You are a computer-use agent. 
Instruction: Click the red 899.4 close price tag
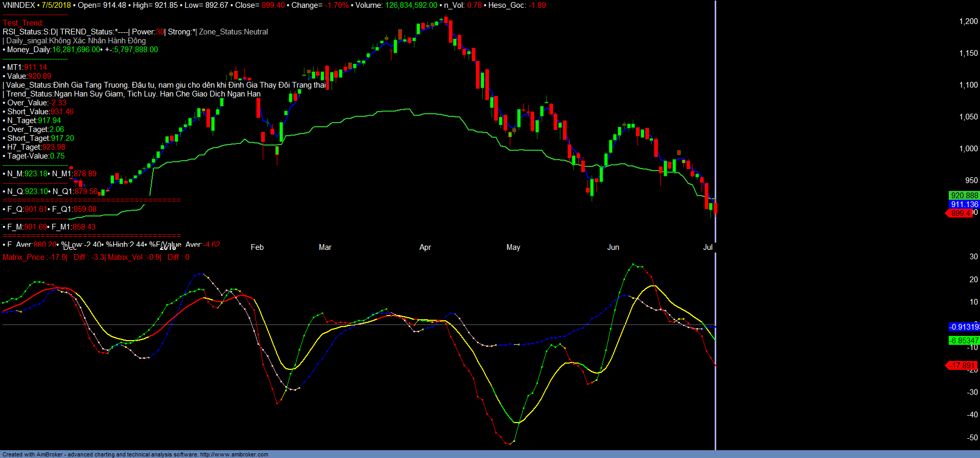[960, 213]
